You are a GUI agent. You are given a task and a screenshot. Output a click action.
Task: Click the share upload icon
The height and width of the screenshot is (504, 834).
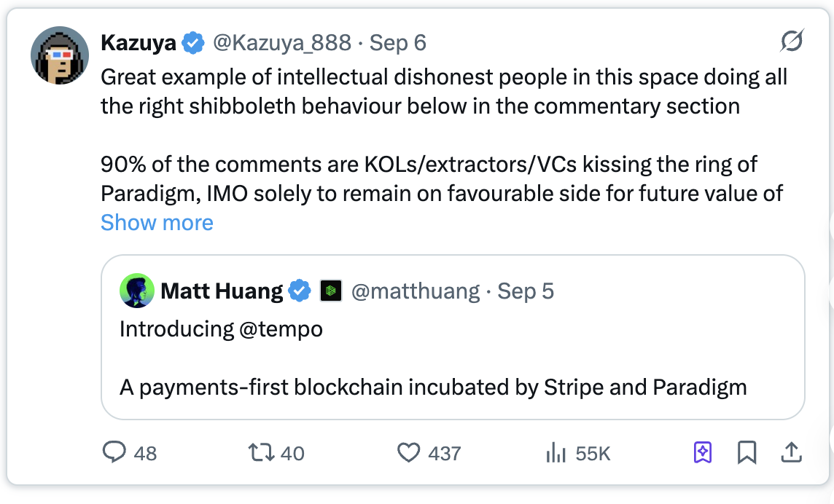tap(791, 453)
